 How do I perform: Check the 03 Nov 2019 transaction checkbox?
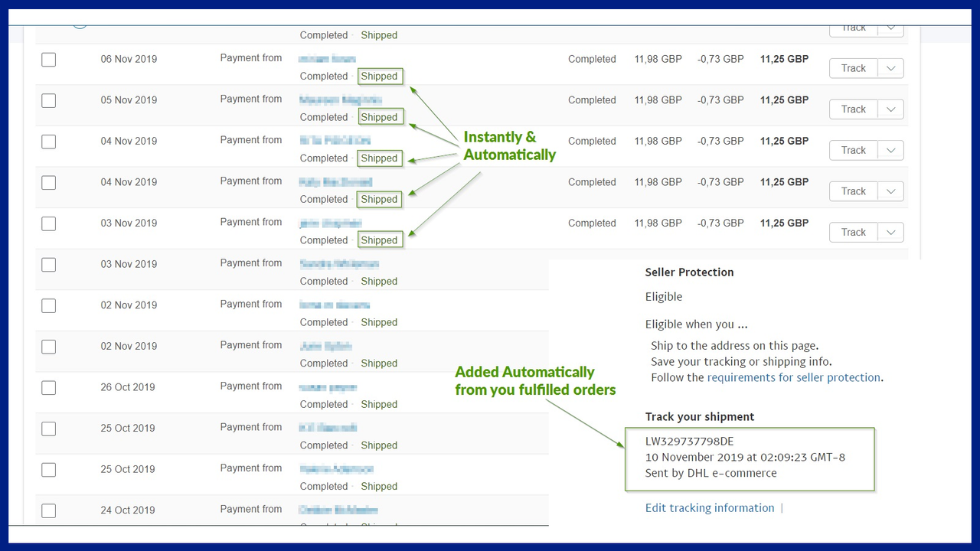point(48,223)
